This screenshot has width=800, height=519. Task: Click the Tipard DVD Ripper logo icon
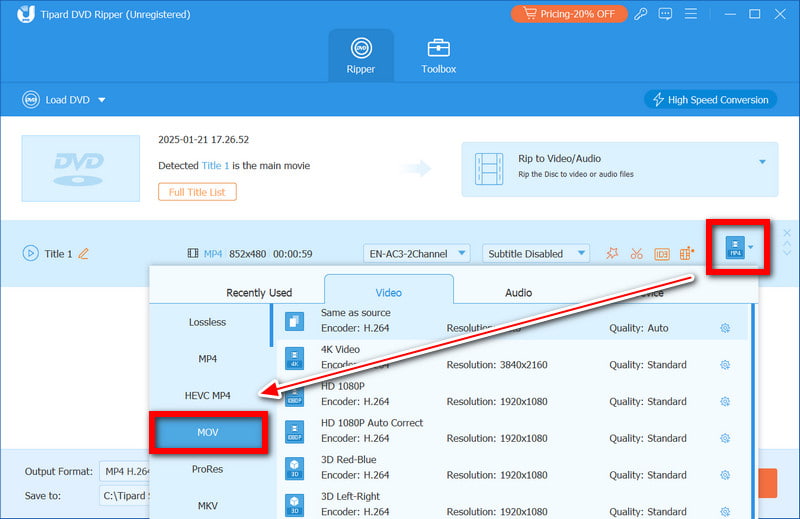pos(26,14)
